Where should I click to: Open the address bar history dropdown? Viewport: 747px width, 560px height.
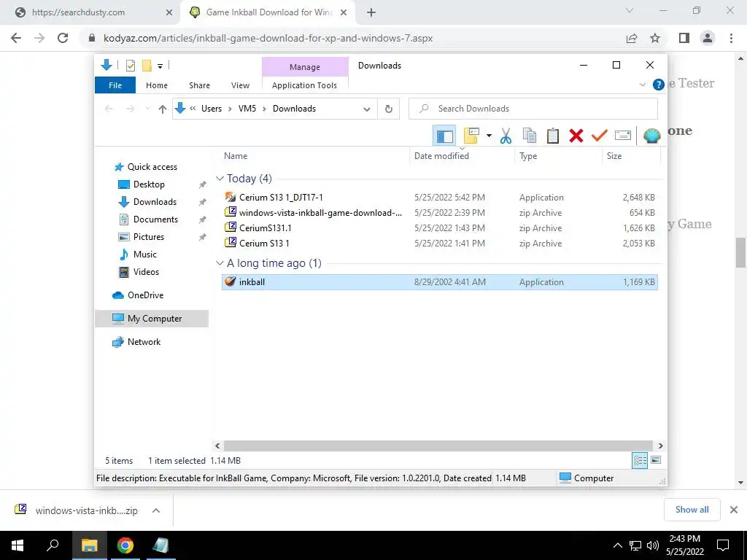[366, 109]
